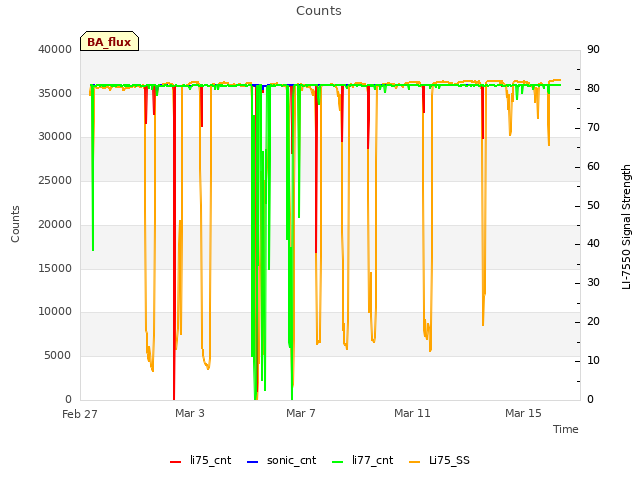Click the Mar 3 date tick

tap(190, 413)
